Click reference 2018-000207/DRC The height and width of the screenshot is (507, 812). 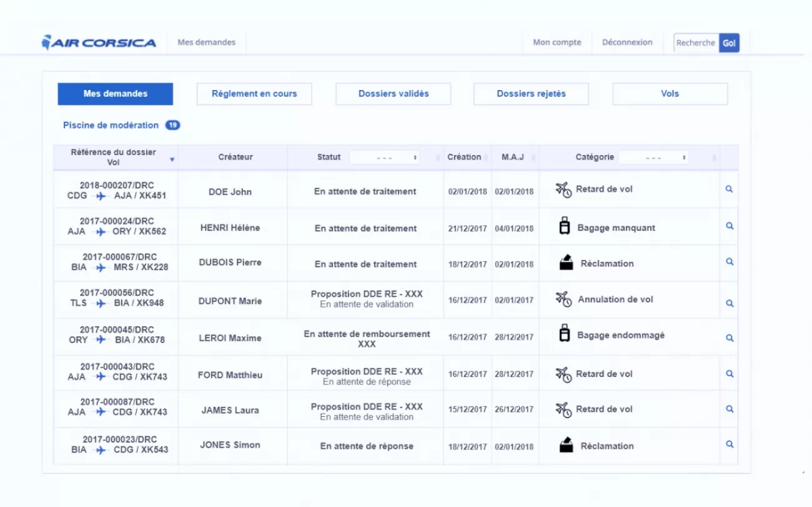(x=117, y=186)
